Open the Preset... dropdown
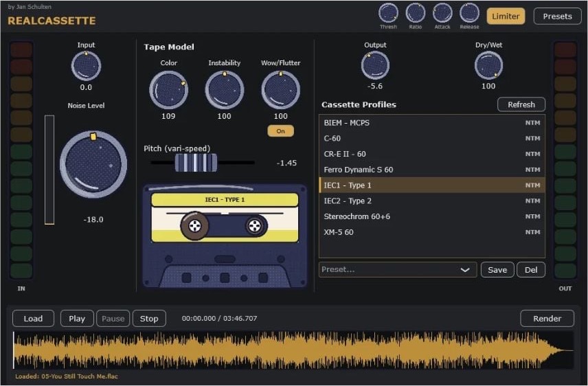 [x=398, y=270]
